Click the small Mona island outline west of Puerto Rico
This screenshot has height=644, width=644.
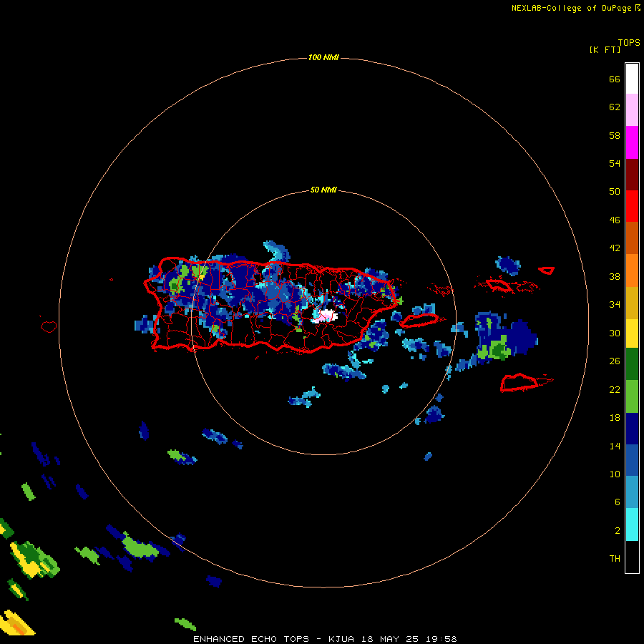[x=49, y=326]
